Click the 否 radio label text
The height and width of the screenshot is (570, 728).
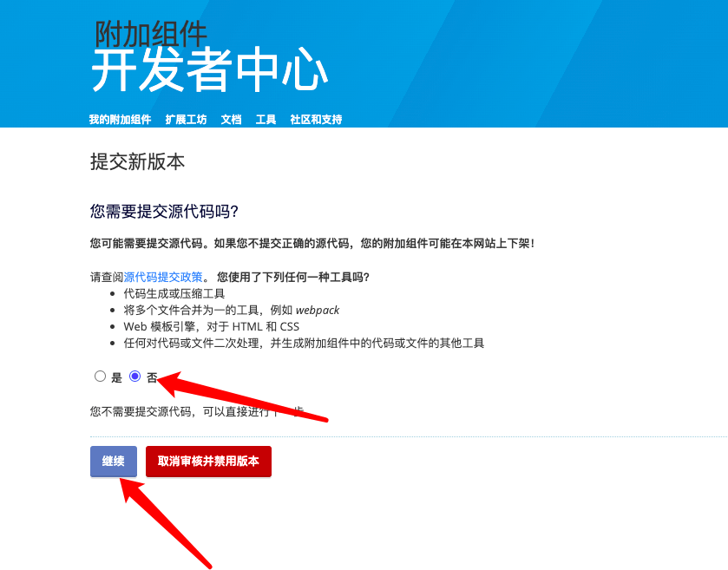(x=152, y=377)
